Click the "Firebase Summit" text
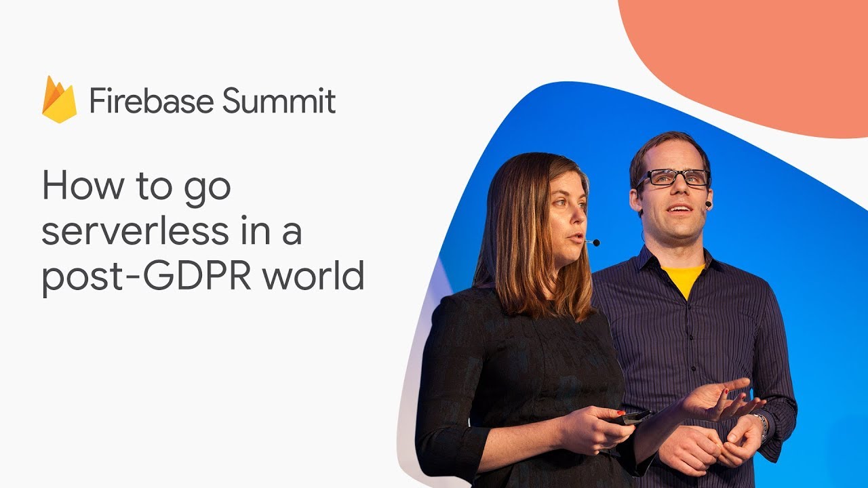The image size is (868, 488). (x=212, y=101)
